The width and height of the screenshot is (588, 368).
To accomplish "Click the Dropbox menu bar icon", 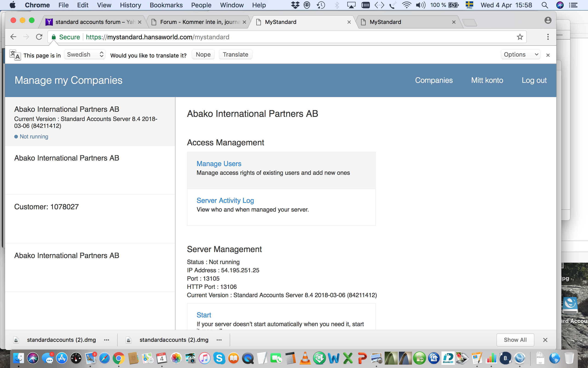I will [x=295, y=5].
